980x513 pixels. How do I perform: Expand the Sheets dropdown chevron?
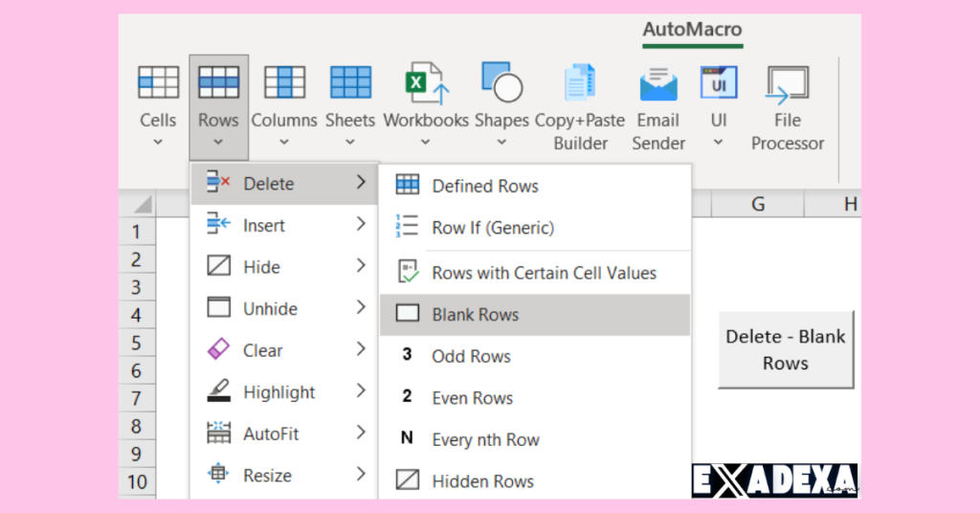pos(350,143)
